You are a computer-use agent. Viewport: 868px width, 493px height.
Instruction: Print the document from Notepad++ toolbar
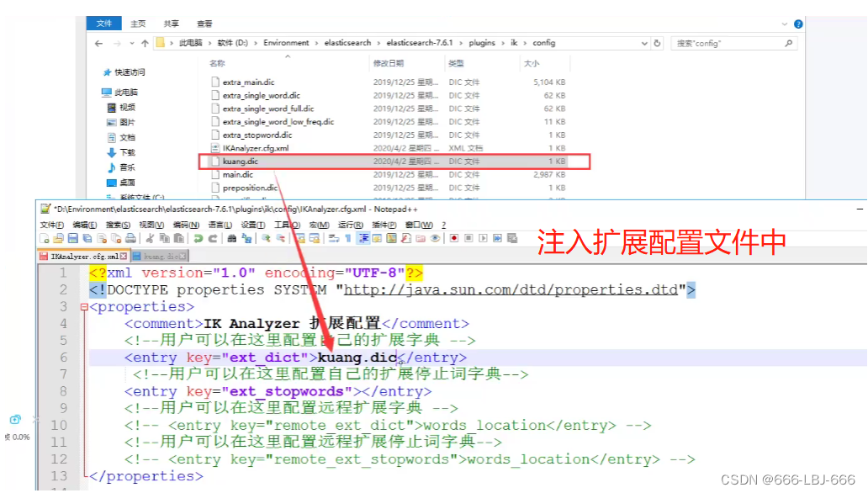pos(130,238)
